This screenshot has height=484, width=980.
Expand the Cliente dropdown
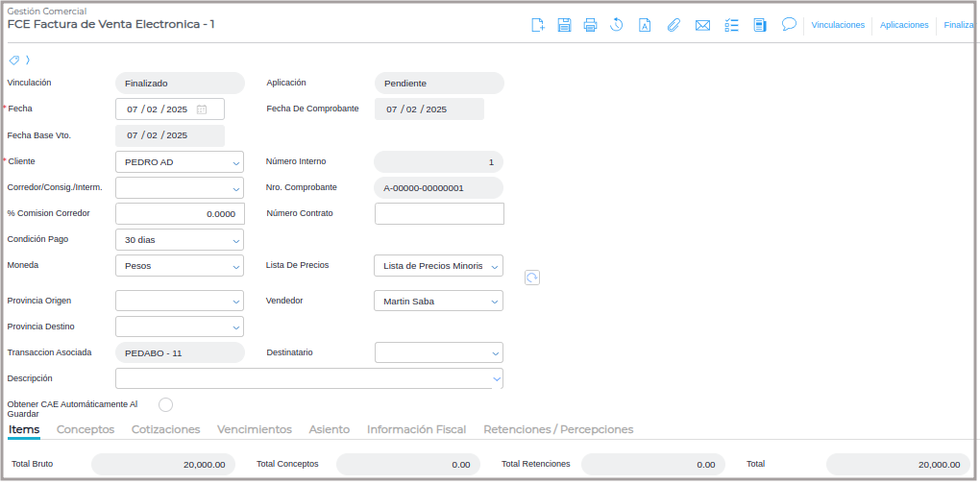[236, 162]
